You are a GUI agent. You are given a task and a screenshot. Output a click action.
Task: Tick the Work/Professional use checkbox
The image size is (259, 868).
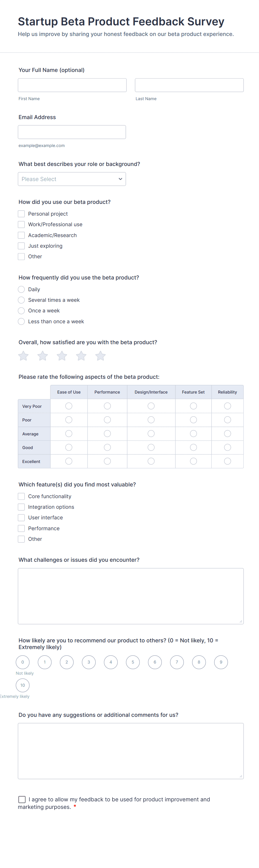coord(21,225)
